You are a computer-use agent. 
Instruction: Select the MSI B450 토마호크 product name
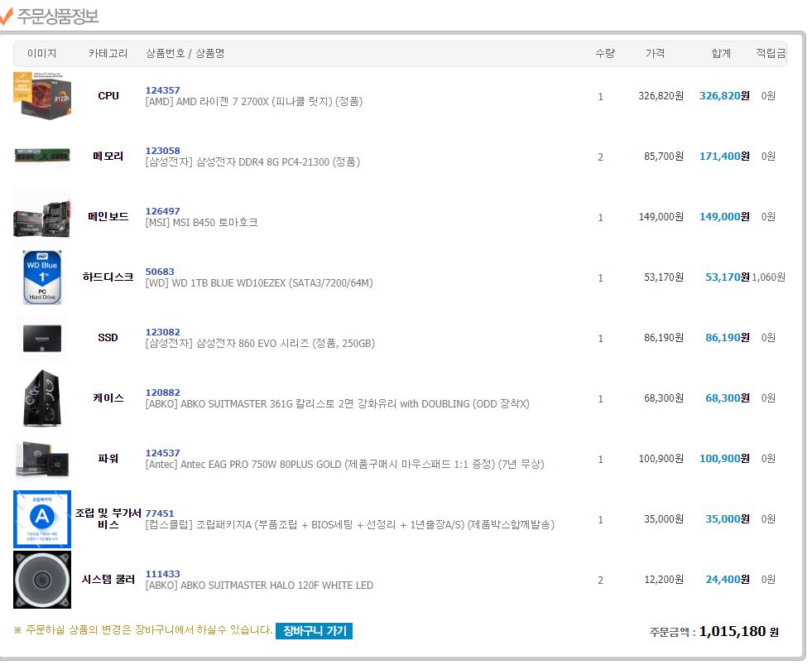coord(201,223)
